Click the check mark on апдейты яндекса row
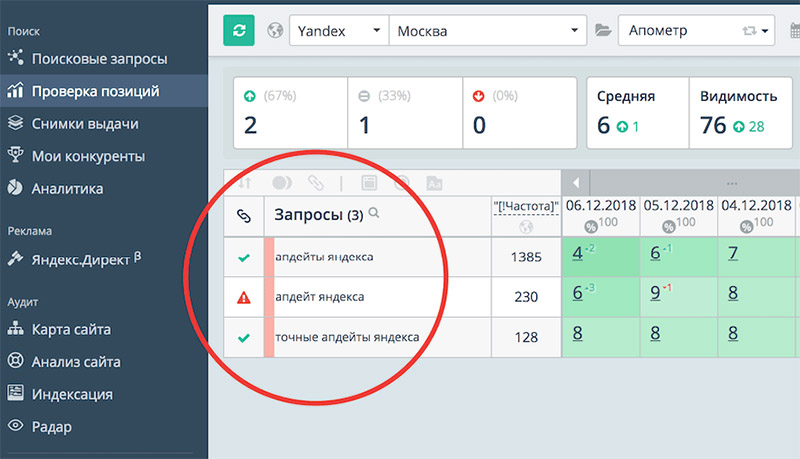Viewport: 800px width, 459px height. click(x=244, y=258)
